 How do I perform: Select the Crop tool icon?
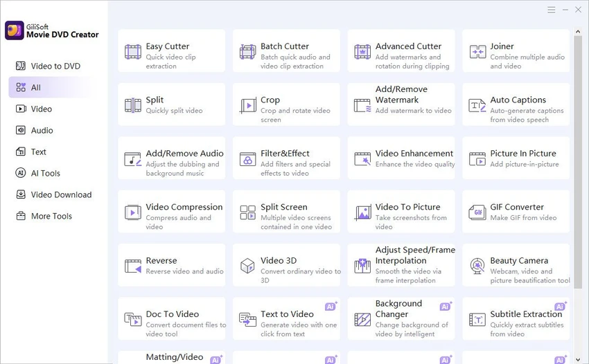(x=248, y=105)
